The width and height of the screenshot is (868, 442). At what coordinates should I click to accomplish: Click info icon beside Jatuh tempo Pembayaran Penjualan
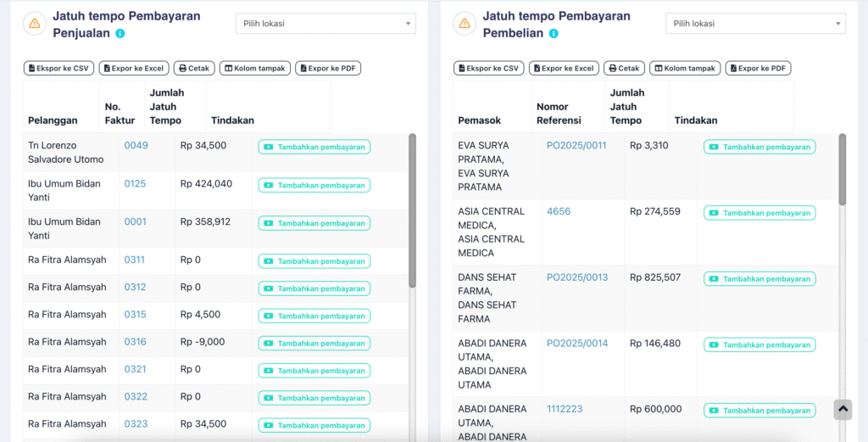[x=120, y=34]
